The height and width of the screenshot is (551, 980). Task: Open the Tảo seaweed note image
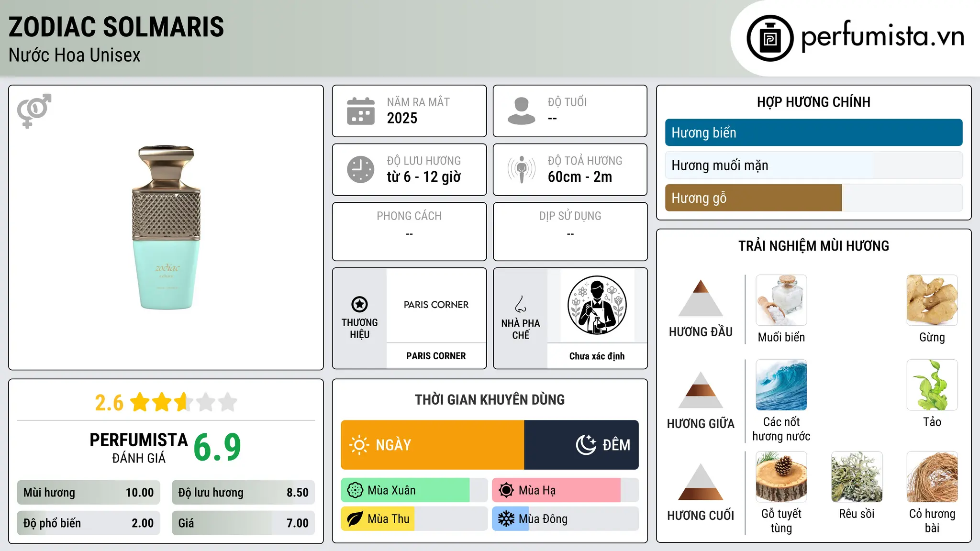pyautogui.click(x=932, y=385)
